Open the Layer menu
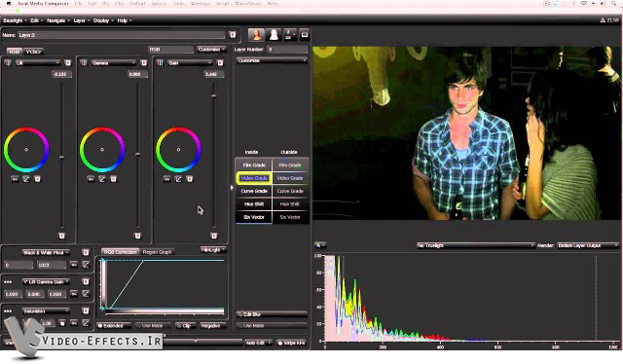The image size is (623, 364). [x=81, y=20]
